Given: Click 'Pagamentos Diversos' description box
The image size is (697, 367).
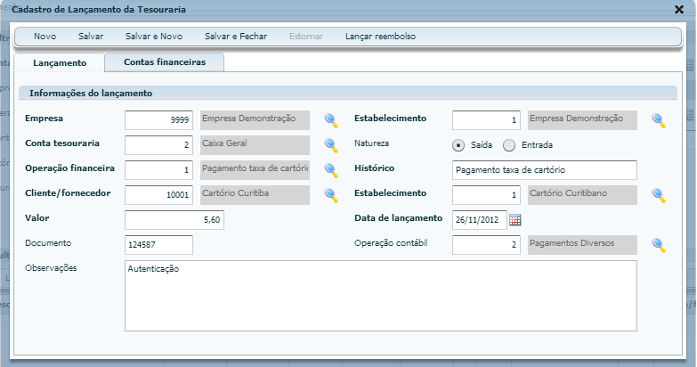Looking at the screenshot, I should (582, 244).
